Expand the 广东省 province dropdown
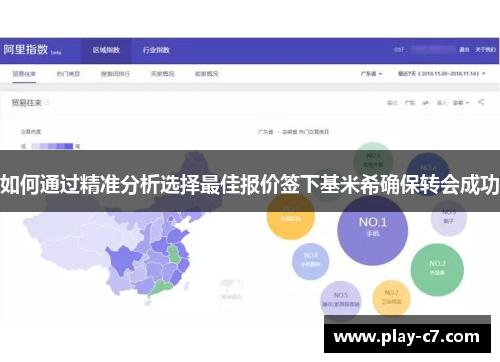500x362 pixels. point(371,73)
